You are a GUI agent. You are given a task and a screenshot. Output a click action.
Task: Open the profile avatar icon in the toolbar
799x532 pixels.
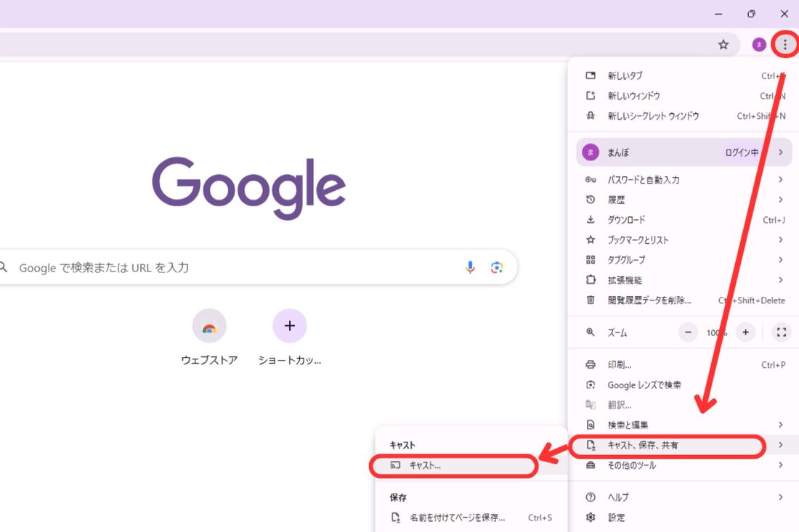click(758, 44)
